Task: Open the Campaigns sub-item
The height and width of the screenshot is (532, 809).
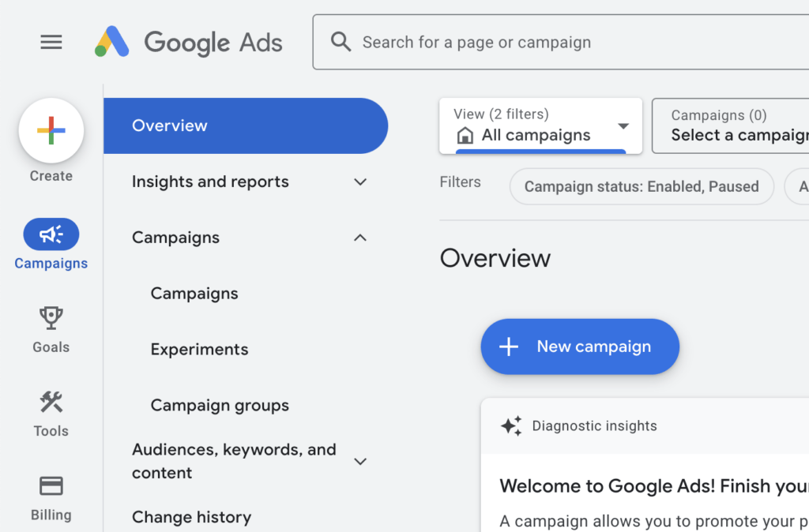Action: [x=194, y=294]
